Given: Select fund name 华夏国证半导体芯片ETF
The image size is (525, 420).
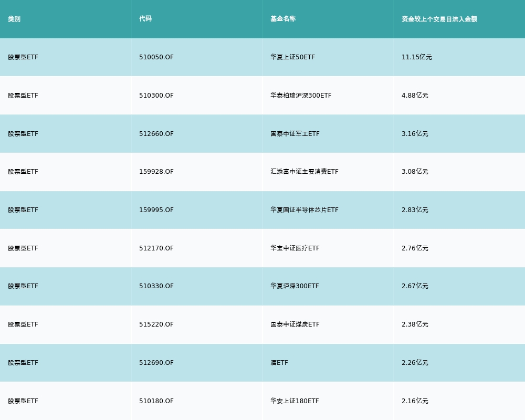Looking at the screenshot, I should click(304, 210).
